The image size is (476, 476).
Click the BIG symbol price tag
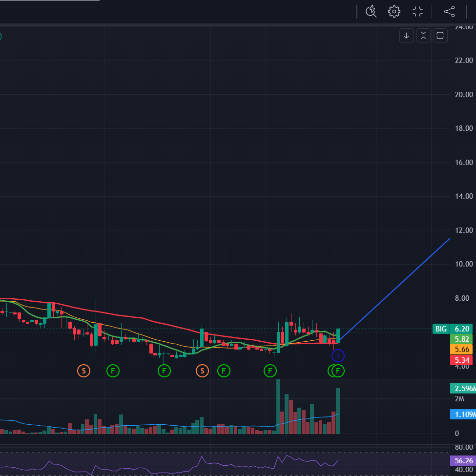tap(441, 329)
